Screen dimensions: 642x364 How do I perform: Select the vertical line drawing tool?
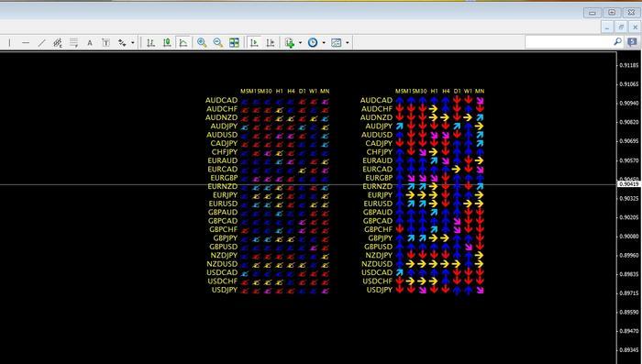[9, 42]
